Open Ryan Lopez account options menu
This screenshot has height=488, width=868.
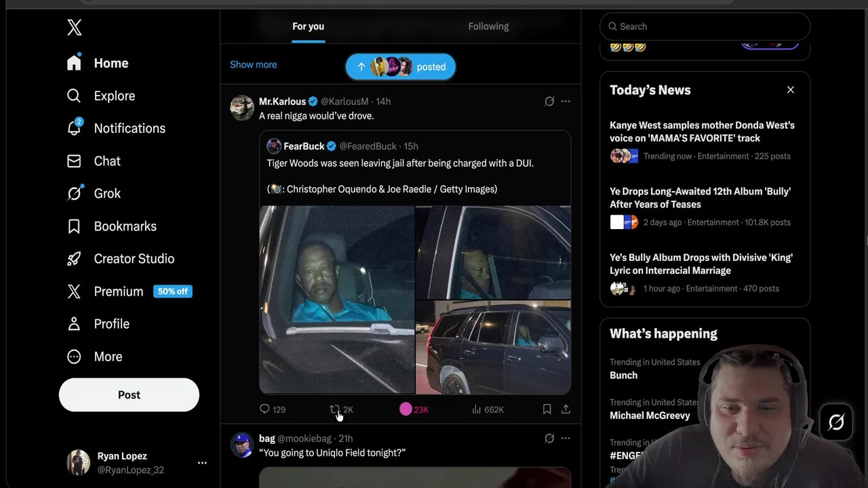202,463
